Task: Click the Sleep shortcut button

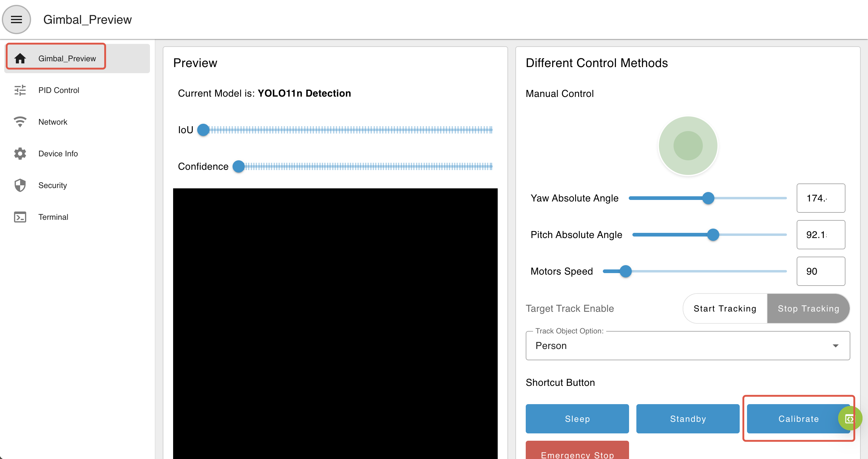Action: click(577, 418)
